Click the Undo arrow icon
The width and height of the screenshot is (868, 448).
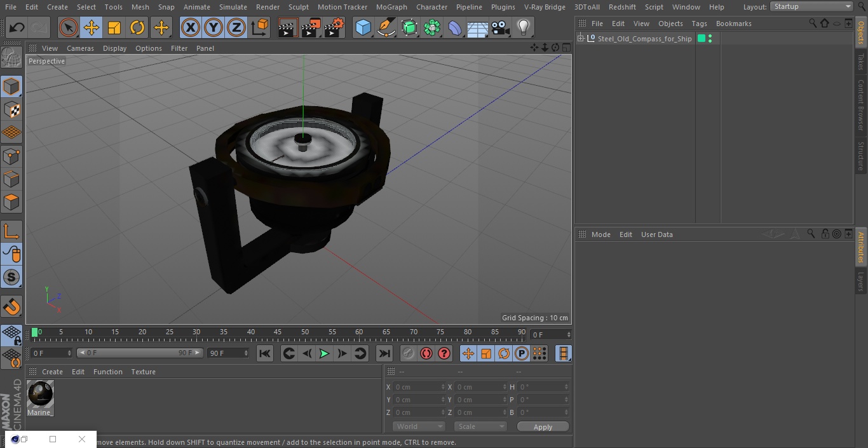17,28
